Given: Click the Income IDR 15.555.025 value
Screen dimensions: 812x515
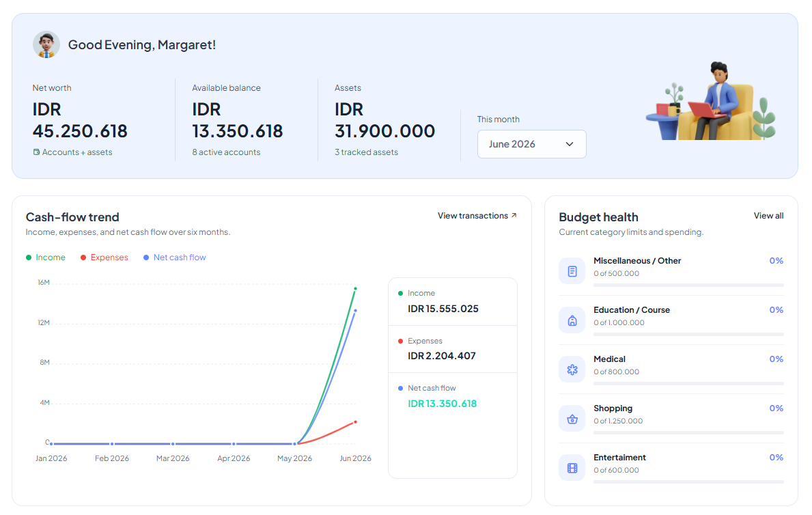Looking at the screenshot, I should (x=443, y=309).
